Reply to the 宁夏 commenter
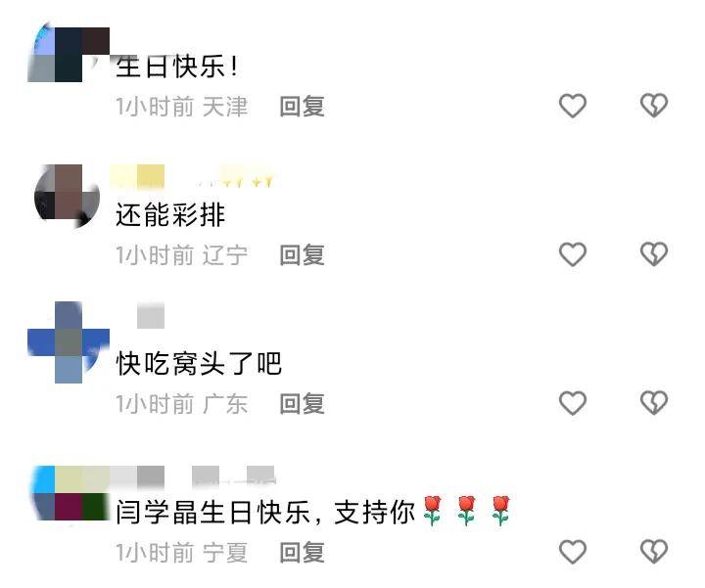The height and width of the screenshot is (588, 705). tap(302, 553)
